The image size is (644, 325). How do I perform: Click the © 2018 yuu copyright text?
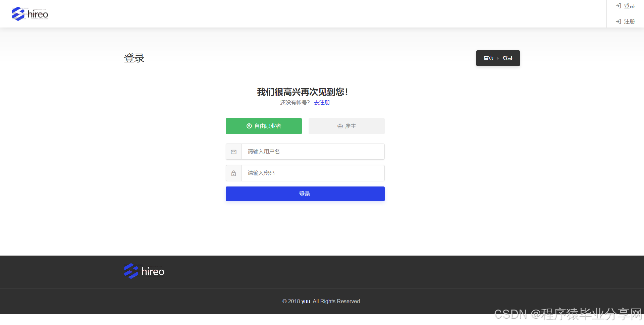coord(322,301)
